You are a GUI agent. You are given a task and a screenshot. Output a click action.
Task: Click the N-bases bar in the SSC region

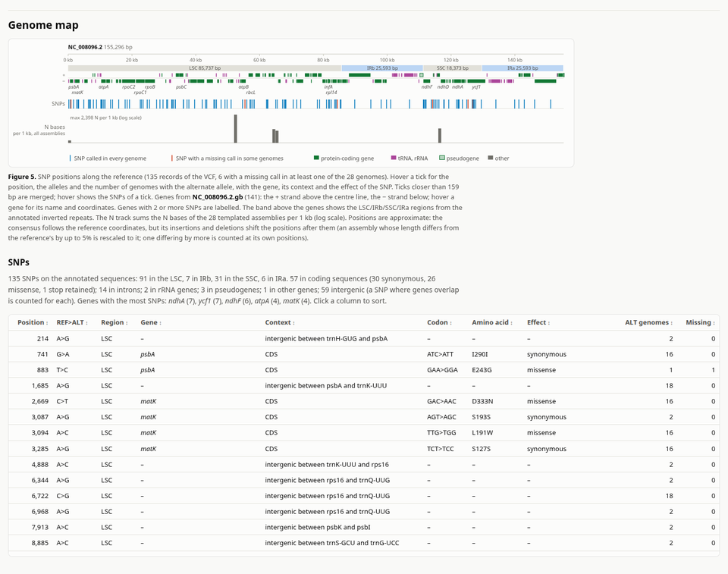click(x=440, y=136)
